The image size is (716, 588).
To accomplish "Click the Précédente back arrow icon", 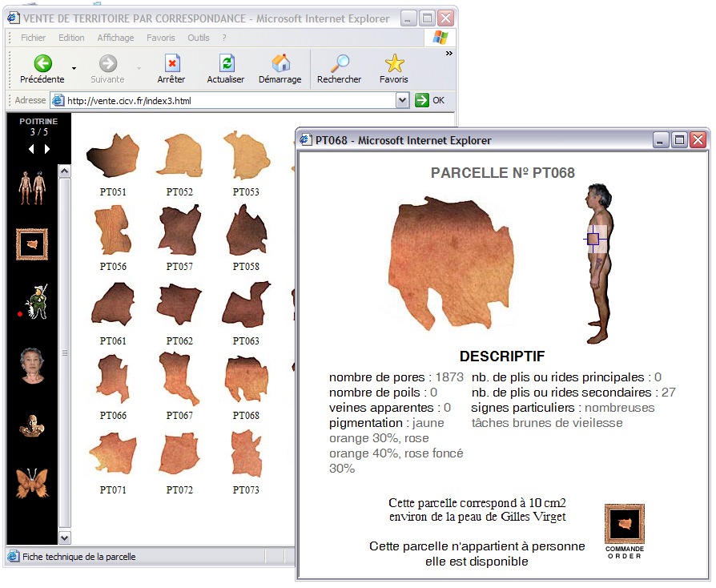I will [x=43, y=63].
